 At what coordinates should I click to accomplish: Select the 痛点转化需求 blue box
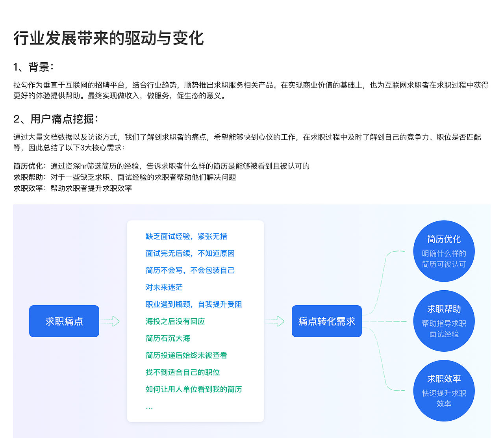pyautogui.click(x=326, y=321)
